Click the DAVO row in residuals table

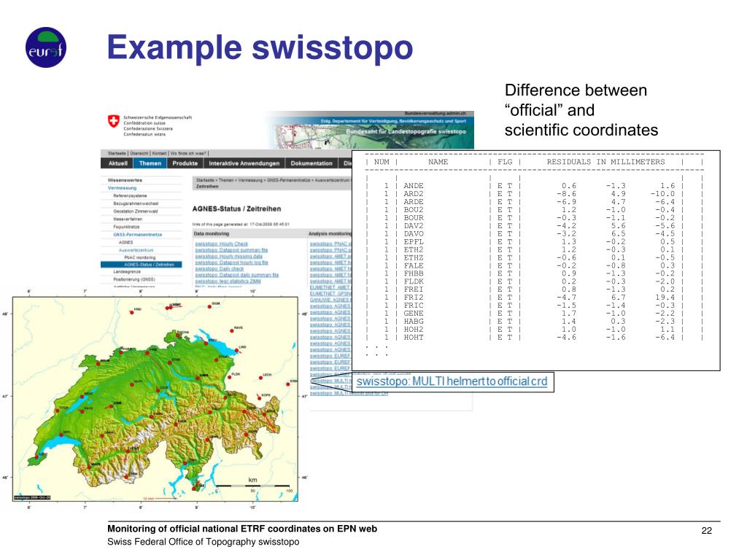click(533, 234)
